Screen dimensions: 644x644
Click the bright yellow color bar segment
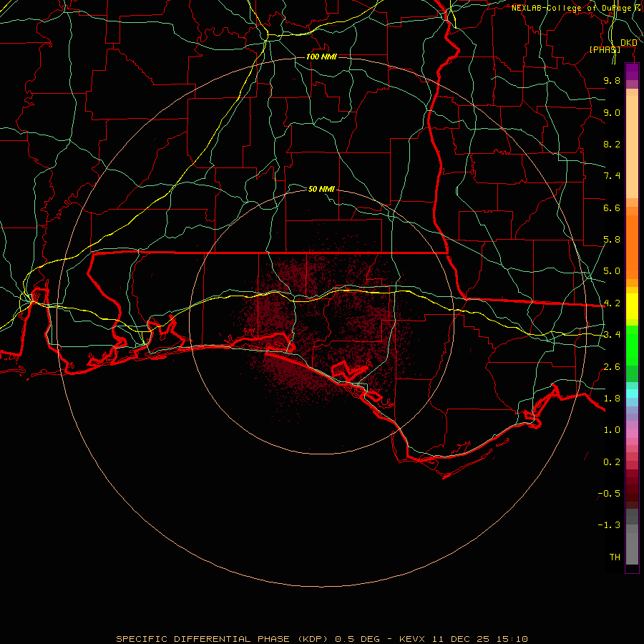632,306
